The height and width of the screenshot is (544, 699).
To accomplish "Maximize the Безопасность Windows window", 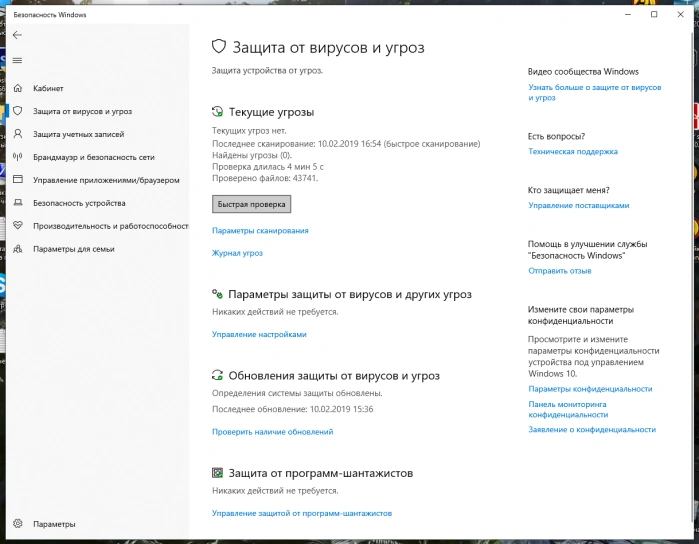I will 654,14.
